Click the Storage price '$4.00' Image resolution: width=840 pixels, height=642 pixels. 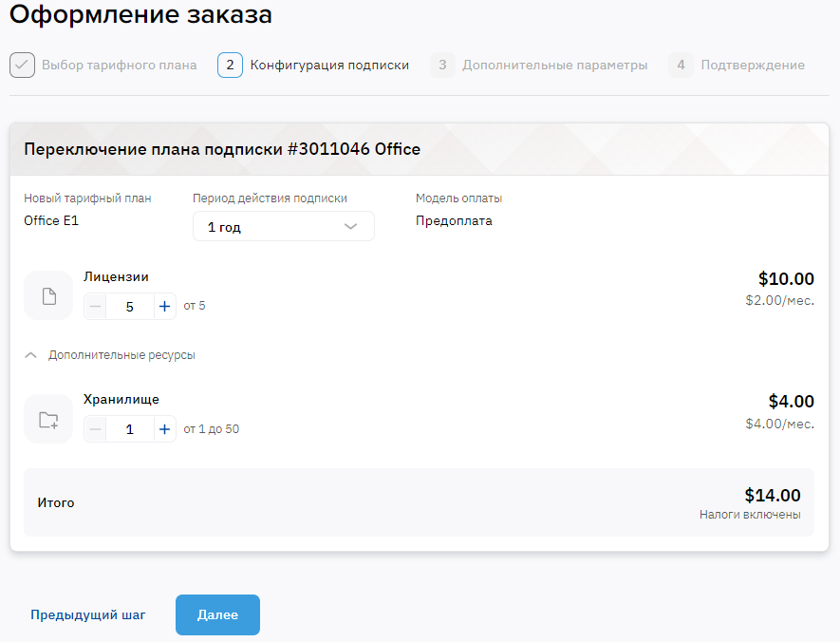[792, 402]
